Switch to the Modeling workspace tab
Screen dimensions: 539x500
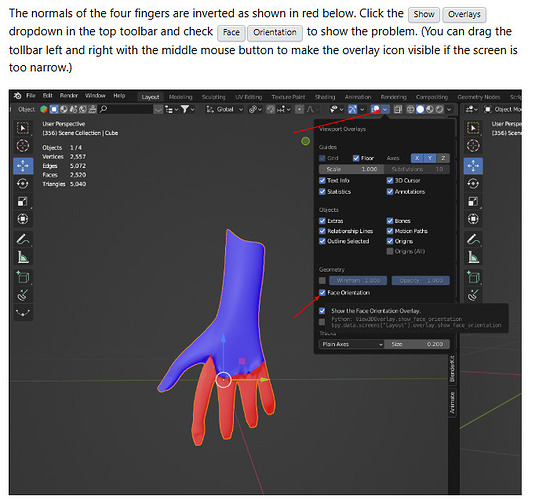tap(180, 97)
